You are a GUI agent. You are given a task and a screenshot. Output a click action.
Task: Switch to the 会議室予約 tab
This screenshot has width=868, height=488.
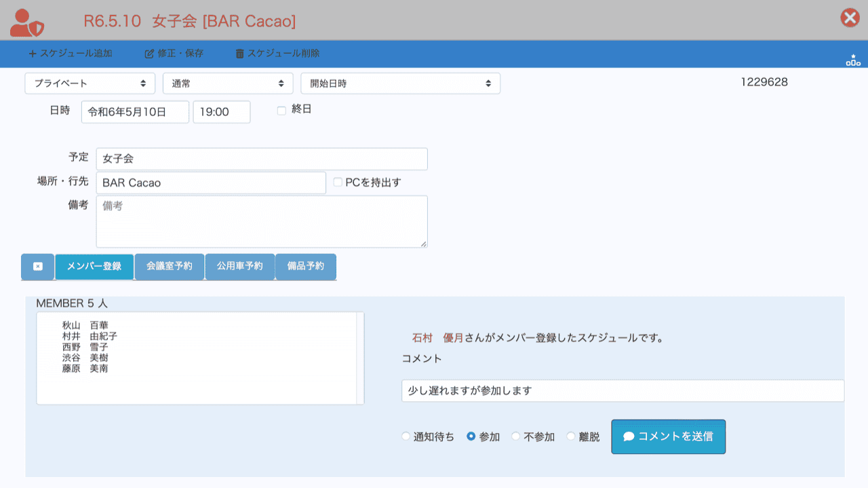[170, 267]
